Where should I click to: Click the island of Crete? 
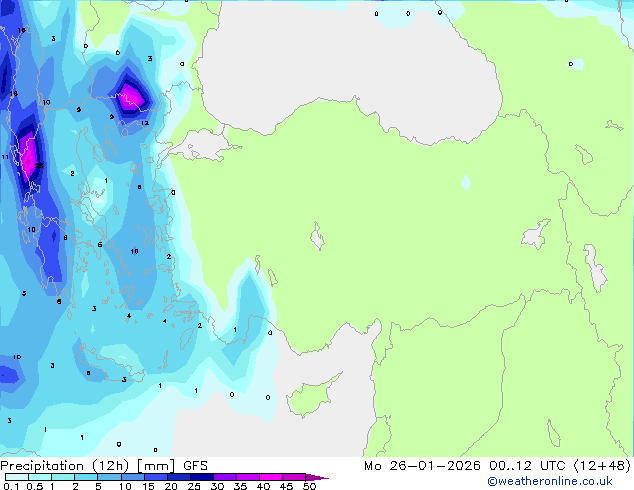(111, 366)
